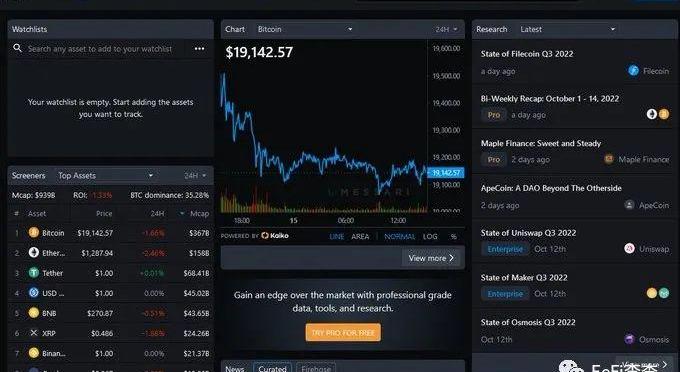Screen dimensions: 680x372
Task: Open the watchlist three-dots options menu
Action: click(199, 49)
